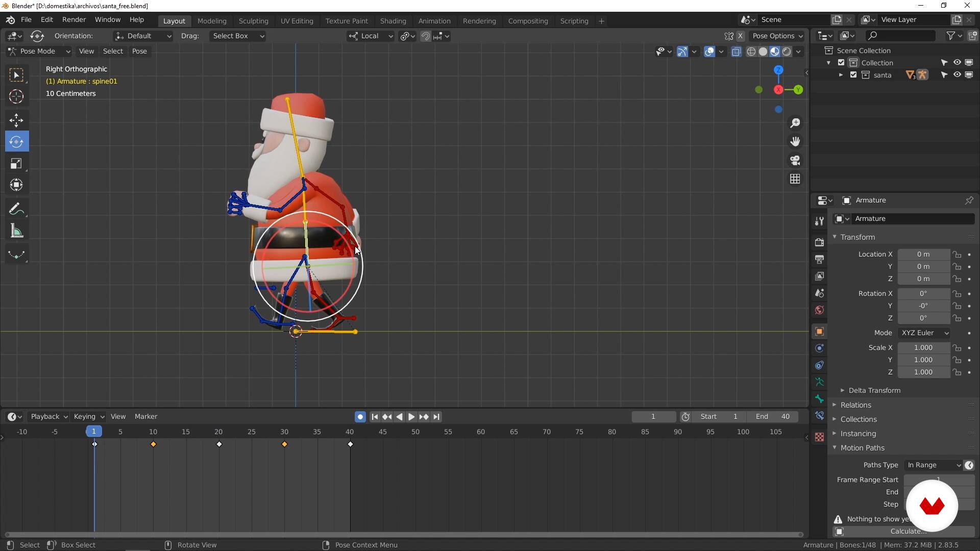
Task: Select the Move tool
Action: pyautogui.click(x=16, y=120)
